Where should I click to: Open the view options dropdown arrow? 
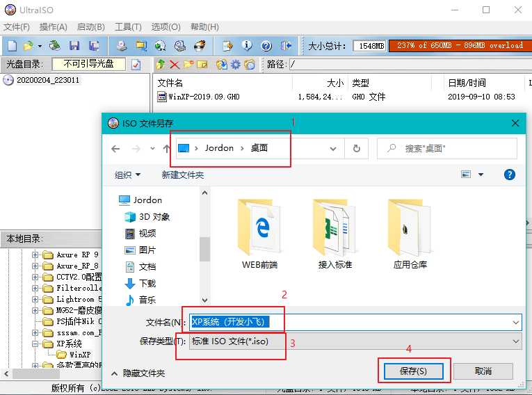(x=481, y=175)
